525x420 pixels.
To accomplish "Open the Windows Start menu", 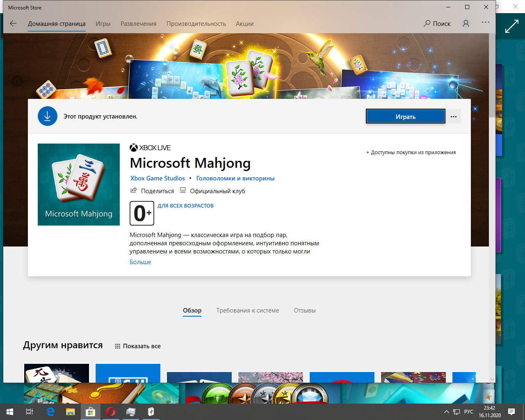I will click(x=10, y=412).
